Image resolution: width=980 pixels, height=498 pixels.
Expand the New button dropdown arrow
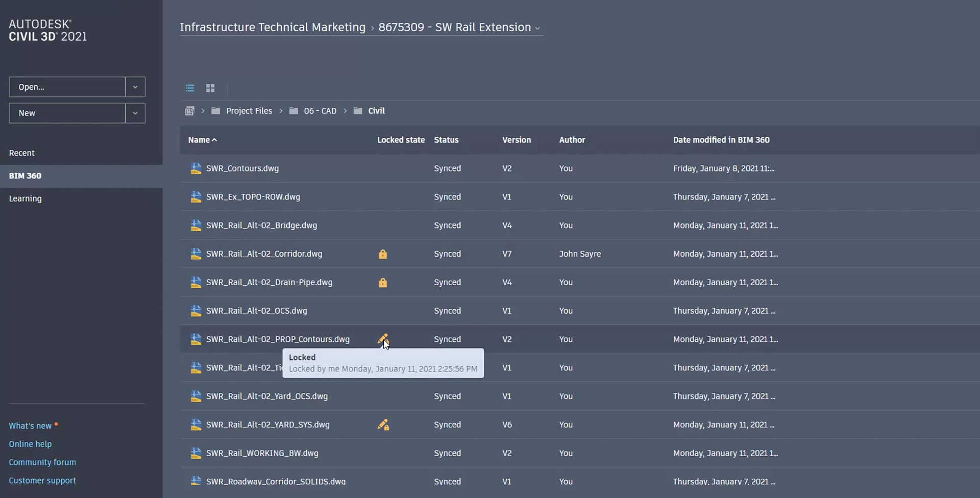(135, 113)
